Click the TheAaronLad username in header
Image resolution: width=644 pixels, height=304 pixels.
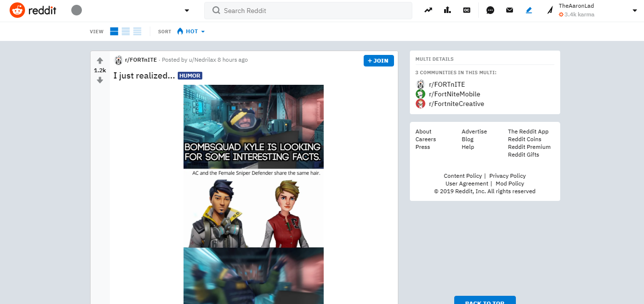576,6
